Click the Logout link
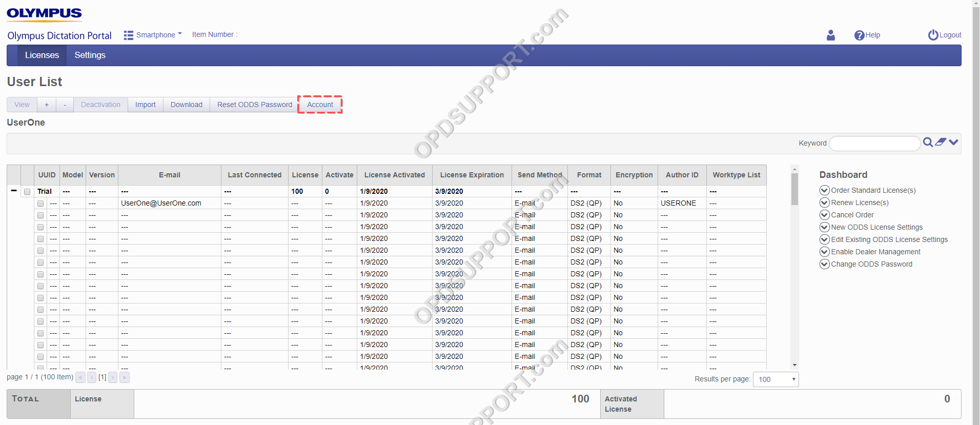This screenshot has height=425, width=980. point(945,35)
